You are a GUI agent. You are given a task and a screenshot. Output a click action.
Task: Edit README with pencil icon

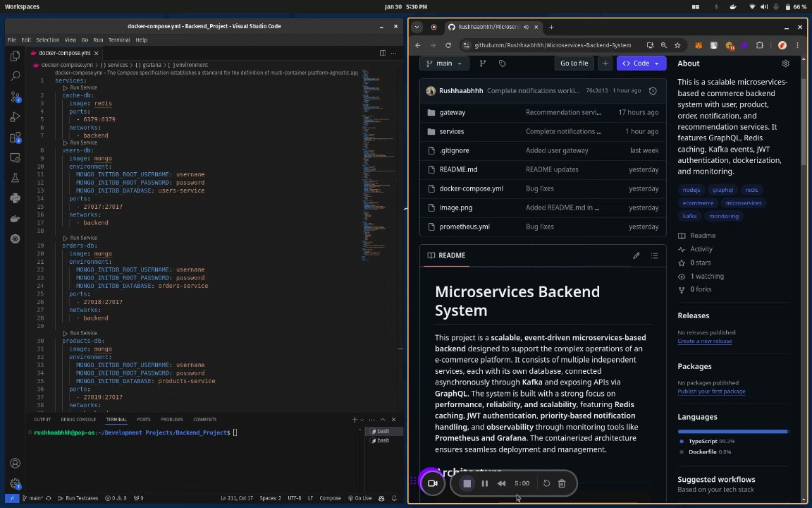pyautogui.click(x=636, y=255)
